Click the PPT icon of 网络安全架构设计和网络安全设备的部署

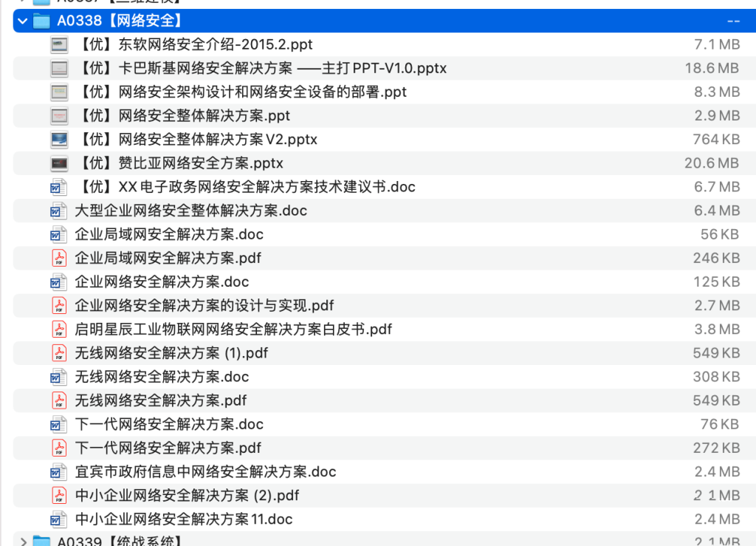point(58,92)
